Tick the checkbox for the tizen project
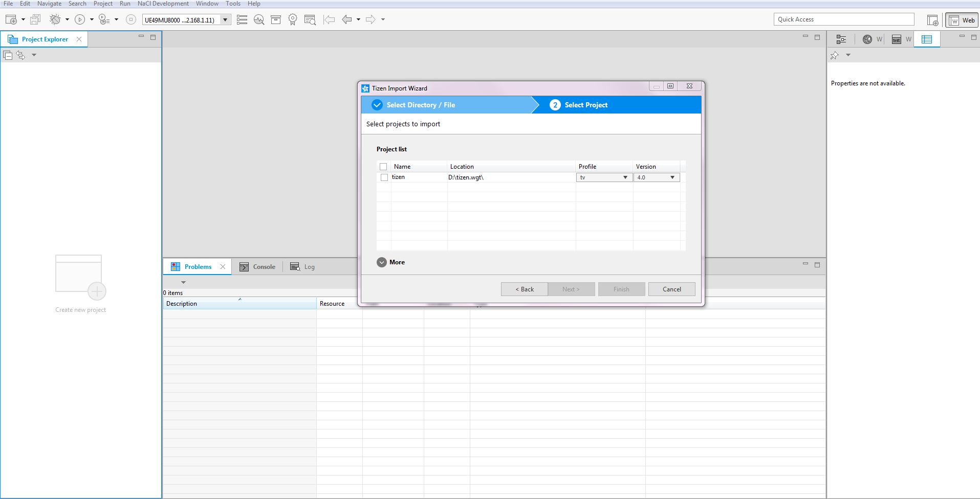This screenshot has width=980, height=499. click(x=384, y=177)
